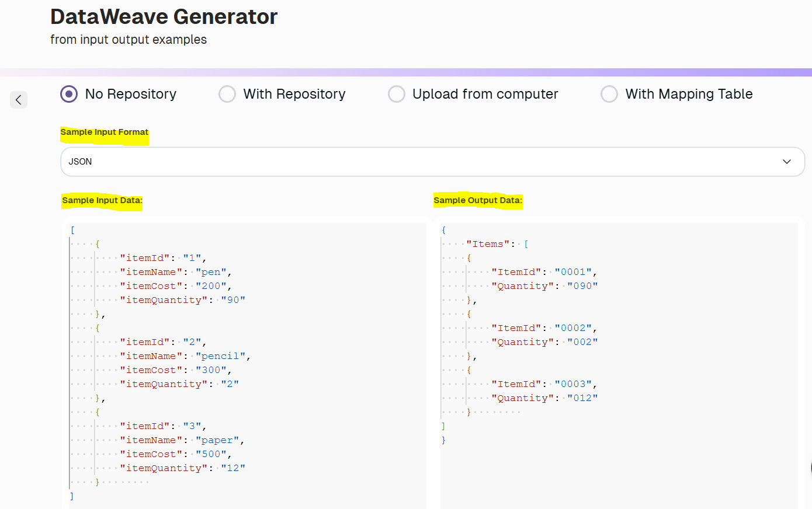This screenshot has width=812, height=509.
Task: Open the JSON Sample Input Format dropdown
Action: coord(433,162)
